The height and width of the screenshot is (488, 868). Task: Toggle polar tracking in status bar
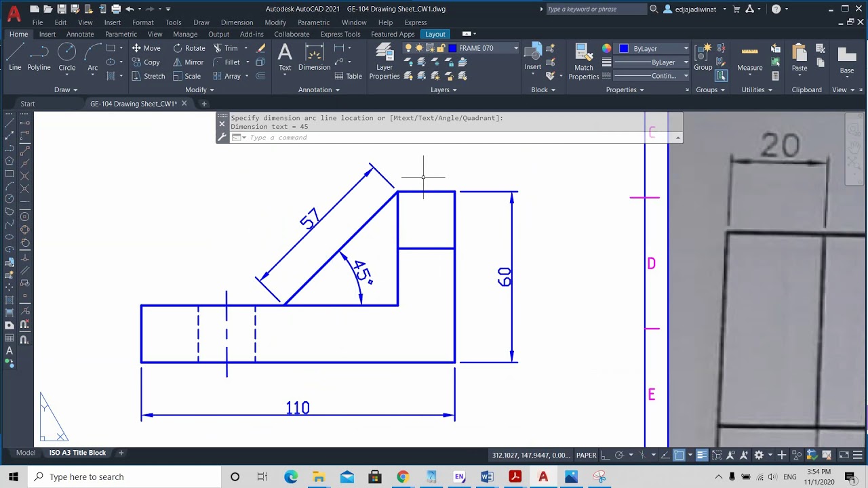point(619,455)
